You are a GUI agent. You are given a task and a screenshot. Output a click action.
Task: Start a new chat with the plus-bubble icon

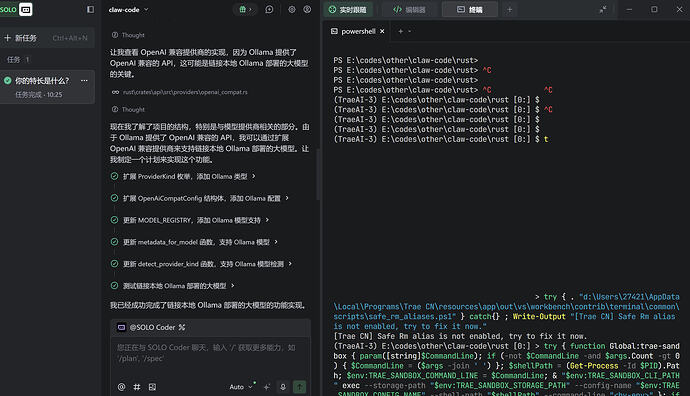coord(269,9)
